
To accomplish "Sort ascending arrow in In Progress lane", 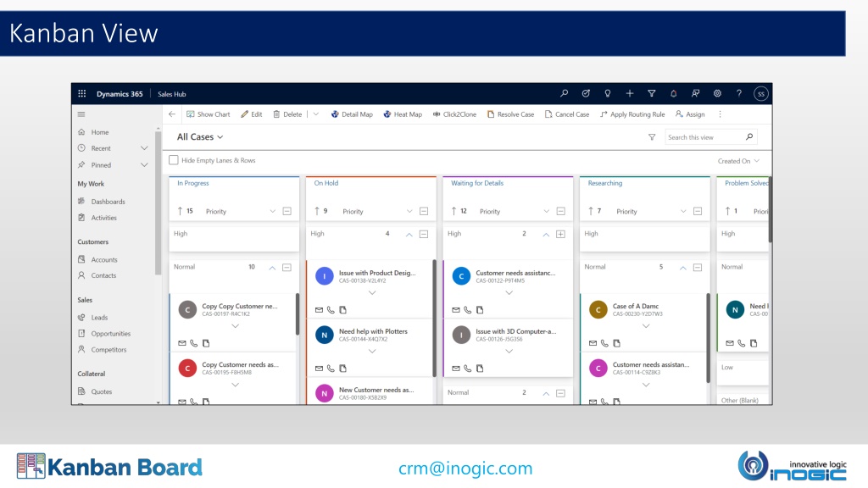I will (180, 211).
